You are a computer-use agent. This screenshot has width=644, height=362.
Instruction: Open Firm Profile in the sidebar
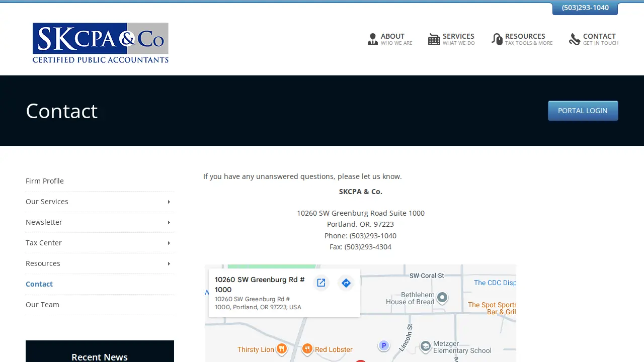(x=45, y=181)
